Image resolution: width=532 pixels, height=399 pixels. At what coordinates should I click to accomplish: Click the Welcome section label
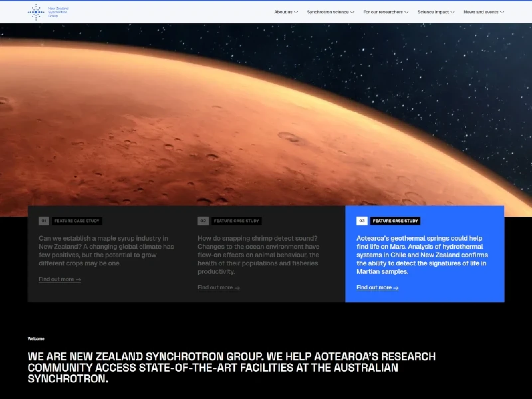tap(36, 339)
